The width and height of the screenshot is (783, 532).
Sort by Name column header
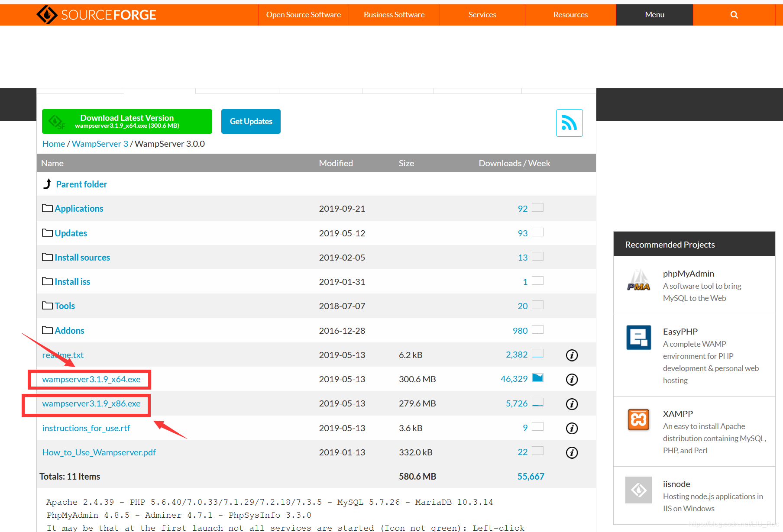[x=52, y=163]
